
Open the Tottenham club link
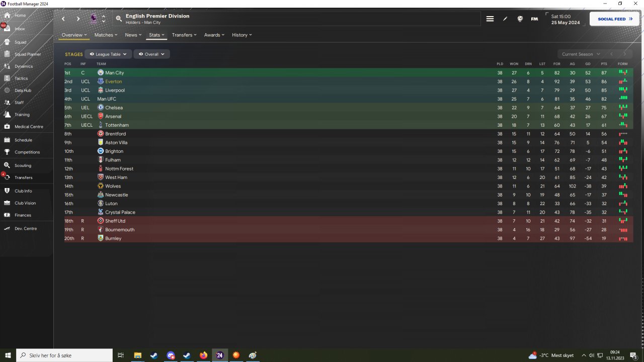(x=117, y=125)
